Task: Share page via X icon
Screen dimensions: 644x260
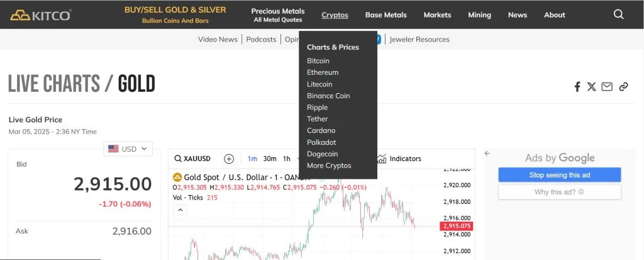Action: click(x=591, y=87)
